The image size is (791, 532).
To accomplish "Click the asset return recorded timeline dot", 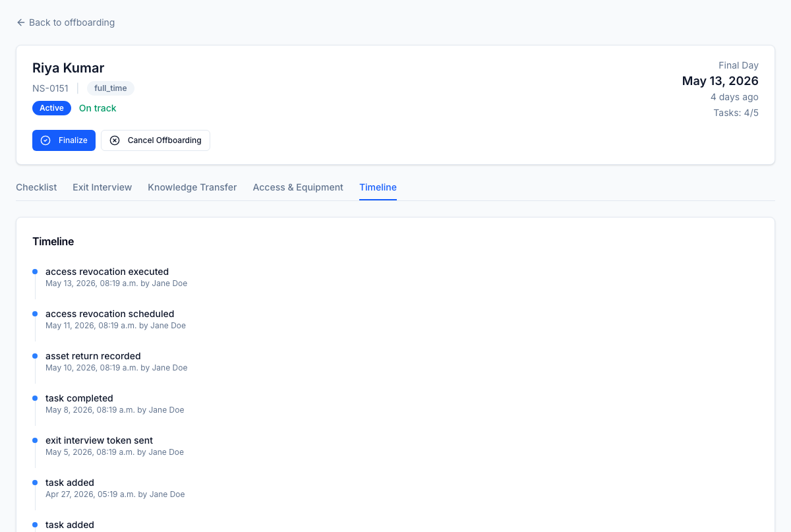I will point(35,355).
